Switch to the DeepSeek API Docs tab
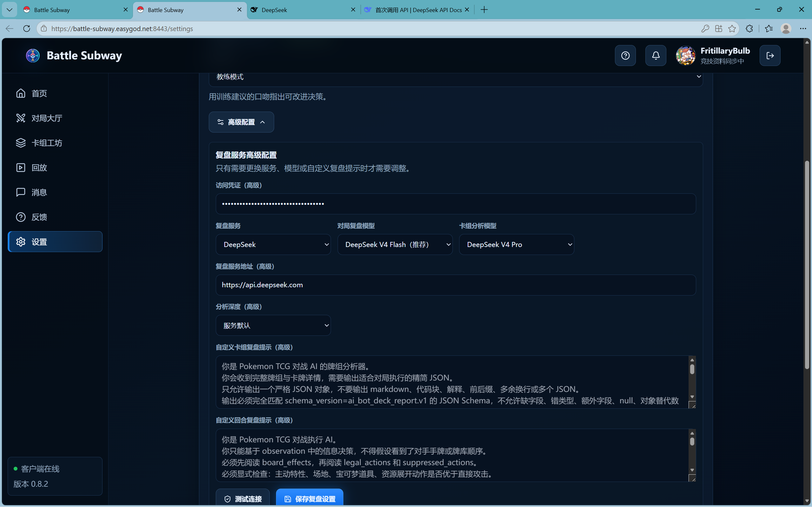812x507 pixels. (416, 10)
